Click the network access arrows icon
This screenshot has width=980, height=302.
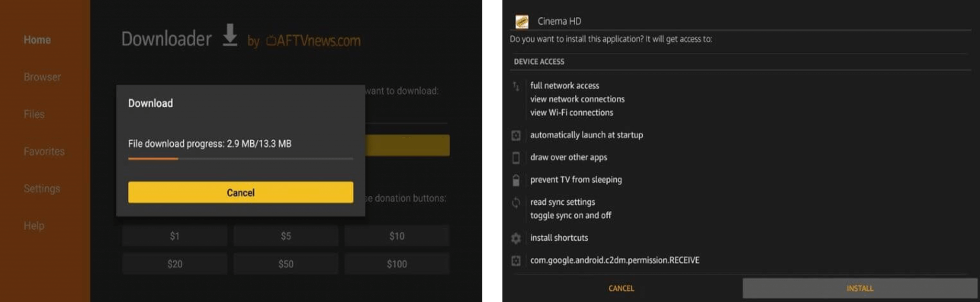(x=516, y=86)
